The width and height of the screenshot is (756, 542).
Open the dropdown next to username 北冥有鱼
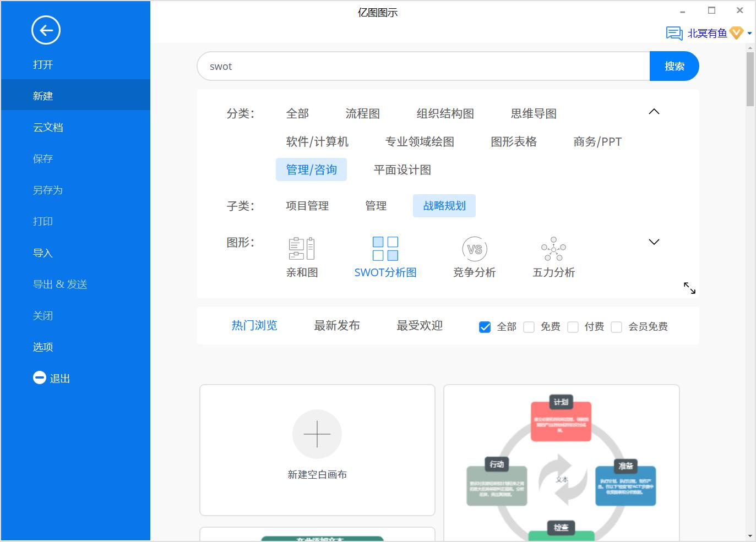pyautogui.click(x=748, y=33)
